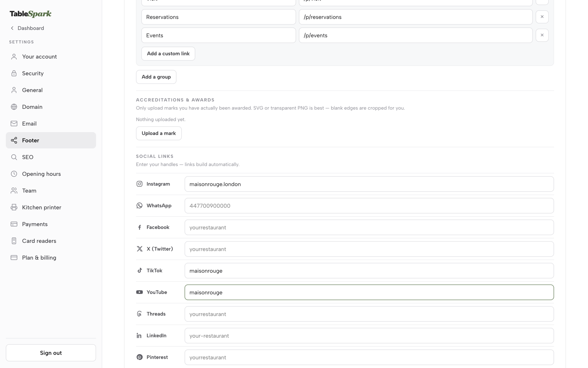Image resolution: width=588 pixels, height=368 pixels.
Task: Click the Pinterest icon in Social Links
Action: coord(139,357)
